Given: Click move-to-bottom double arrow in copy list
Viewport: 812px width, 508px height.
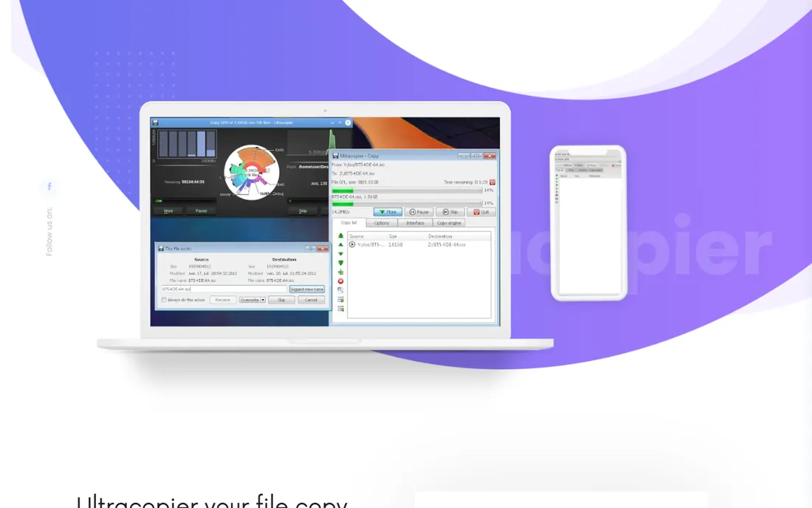Looking at the screenshot, I should 341,263.
